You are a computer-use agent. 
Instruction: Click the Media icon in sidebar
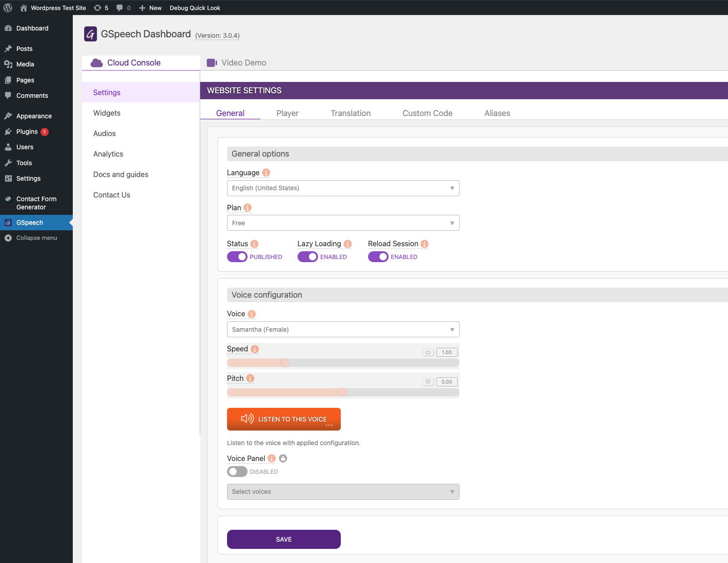8,64
